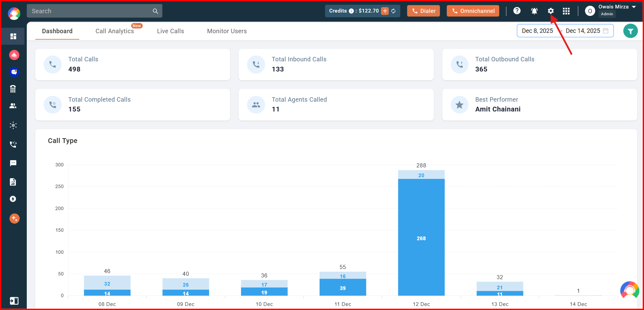The image size is (644, 310).
Task: Click the Best Performer name Amit Chainani
Action: [498, 109]
